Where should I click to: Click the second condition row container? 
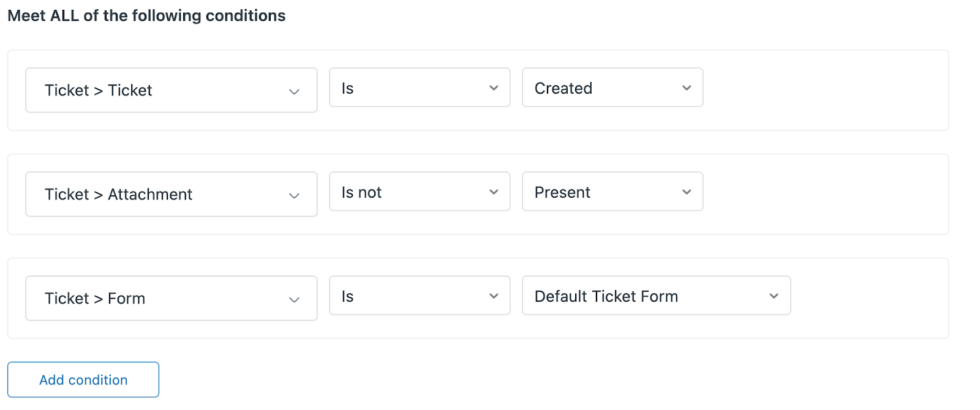coord(827,194)
